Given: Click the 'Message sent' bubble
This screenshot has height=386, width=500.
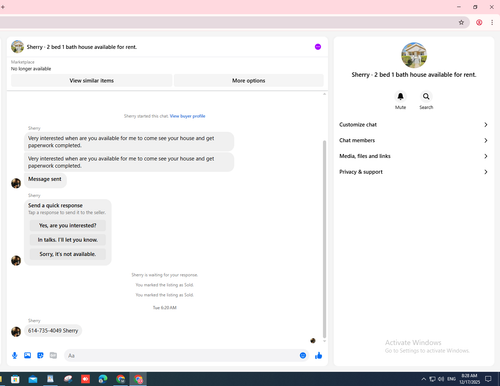Looking at the screenshot, I should coord(45,180).
